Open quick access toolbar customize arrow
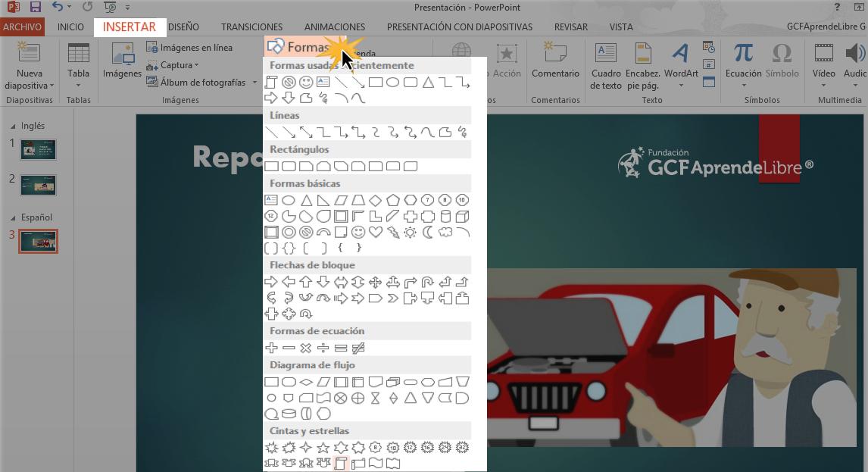Image resolution: width=868 pixels, height=472 pixels. (128, 8)
